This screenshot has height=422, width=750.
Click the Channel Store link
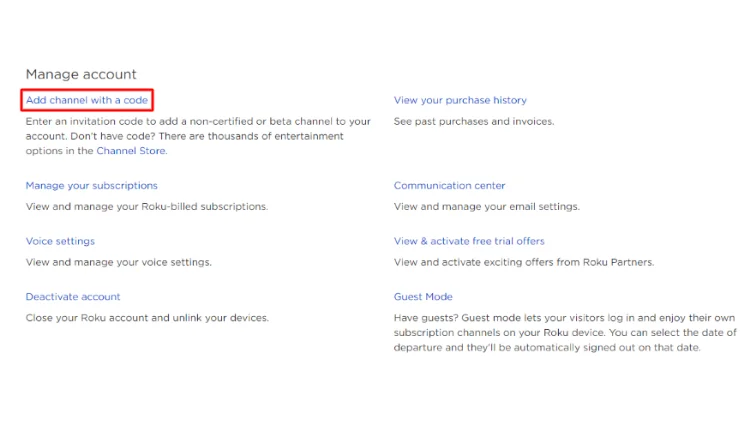131,151
